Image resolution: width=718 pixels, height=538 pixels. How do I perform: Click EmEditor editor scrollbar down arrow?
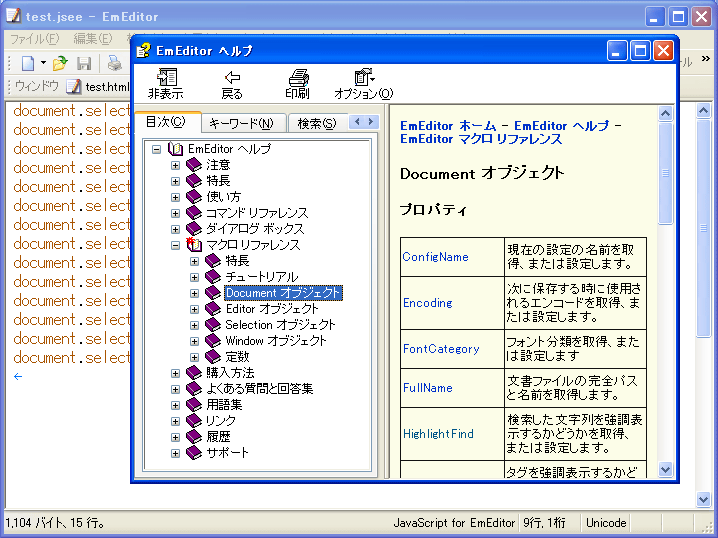pos(703,500)
